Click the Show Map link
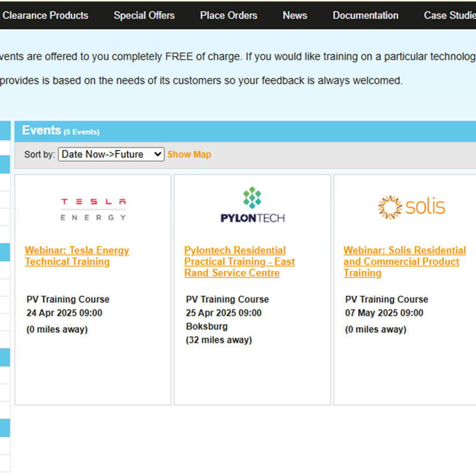The height and width of the screenshot is (476, 476). click(189, 154)
